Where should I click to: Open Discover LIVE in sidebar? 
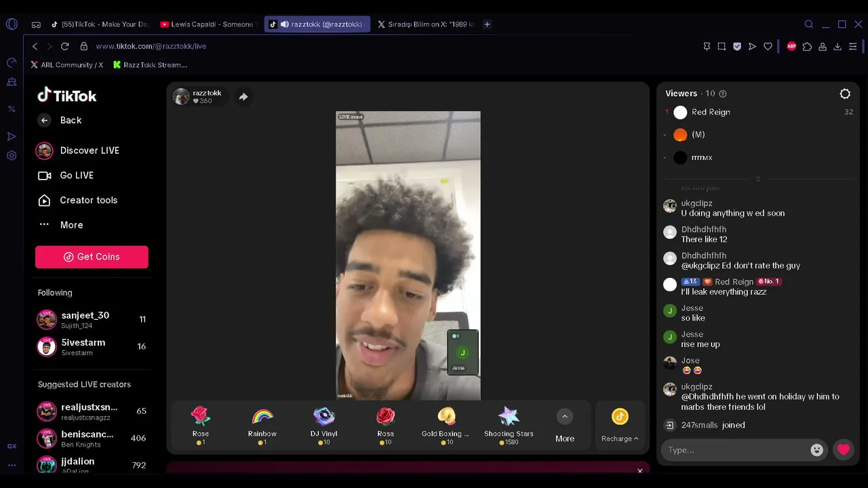[x=77, y=150]
